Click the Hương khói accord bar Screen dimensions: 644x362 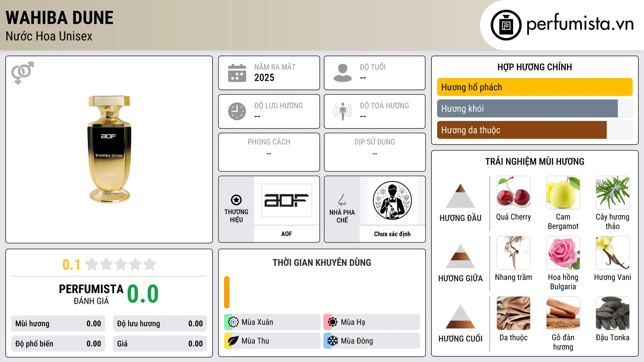(535, 109)
